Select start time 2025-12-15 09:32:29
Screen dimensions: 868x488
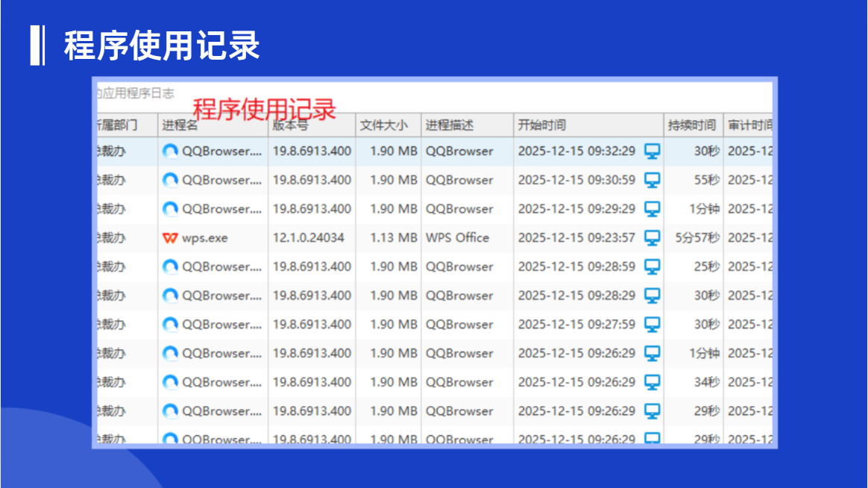click(576, 151)
